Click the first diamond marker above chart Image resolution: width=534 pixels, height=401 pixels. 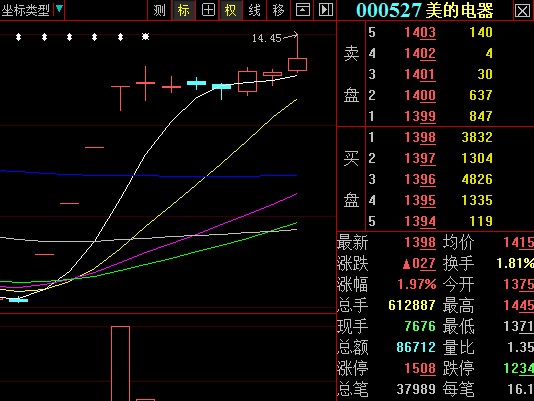pyautogui.click(x=19, y=37)
